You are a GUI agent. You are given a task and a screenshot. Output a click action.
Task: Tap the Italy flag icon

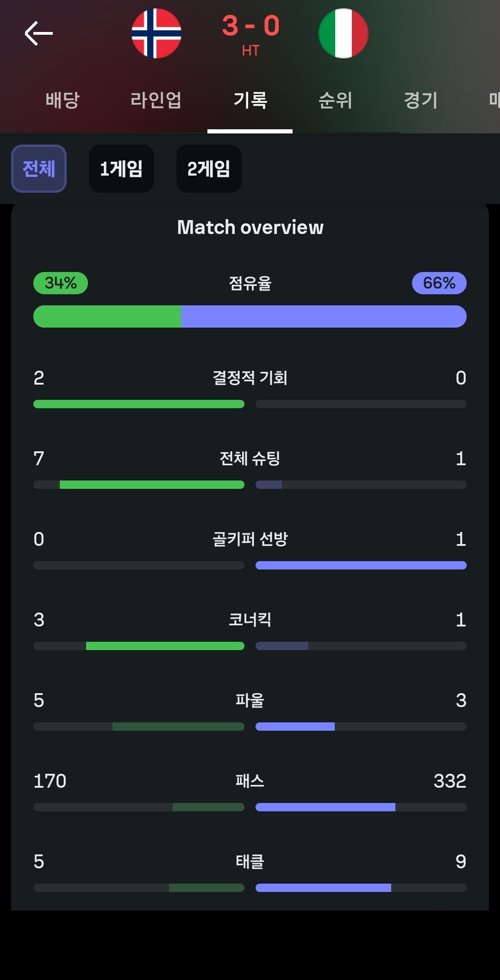[x=344, y=33]
